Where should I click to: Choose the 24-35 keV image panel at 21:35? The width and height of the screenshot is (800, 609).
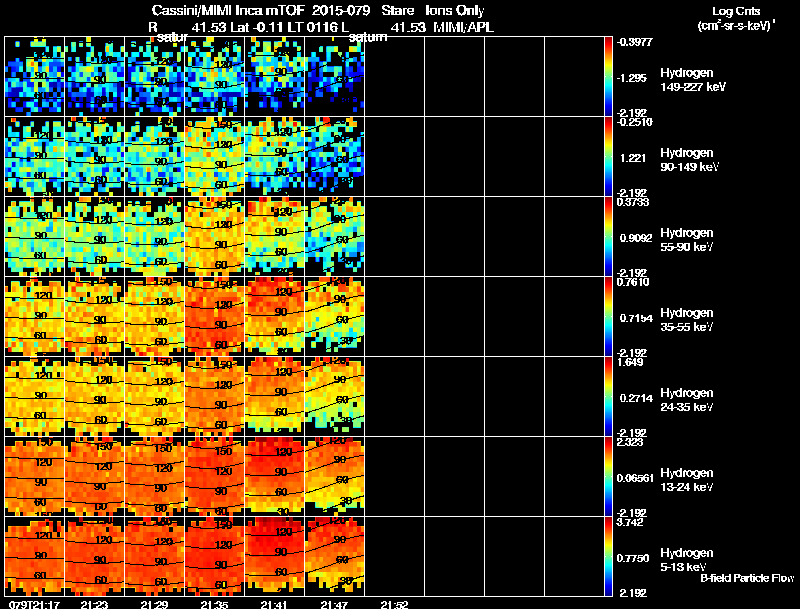click(214, 396)
